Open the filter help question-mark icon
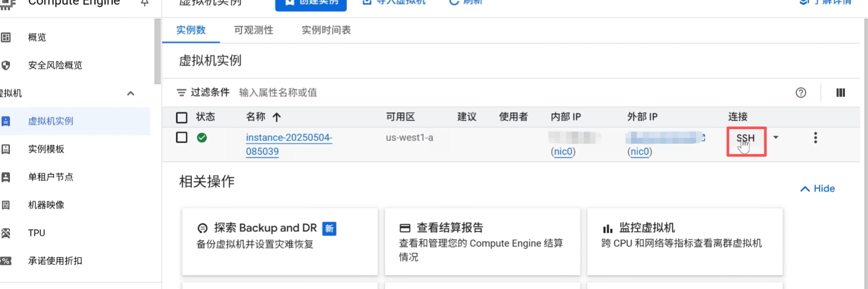The width and height of the screenshot is (868, 289). pos(801,93)
